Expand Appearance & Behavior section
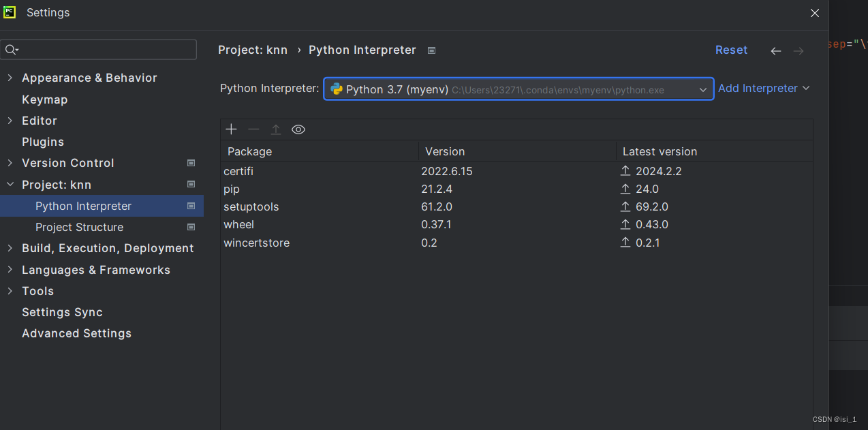Image resolution: width=868 pixels, height=430 pixels. 10,78
